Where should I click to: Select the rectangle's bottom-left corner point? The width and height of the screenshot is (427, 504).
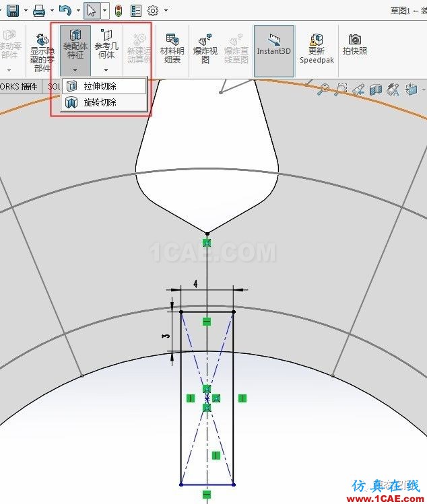point(181,484)
